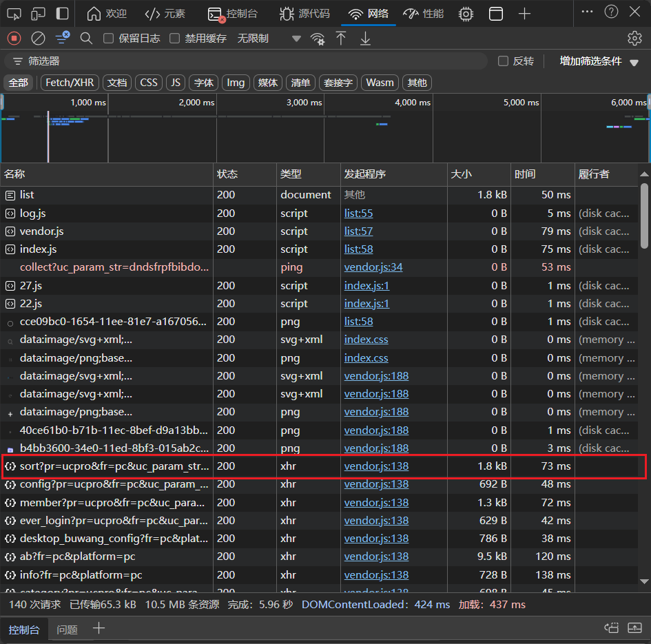Select the inspect element picker tool

tap(14, 14)
